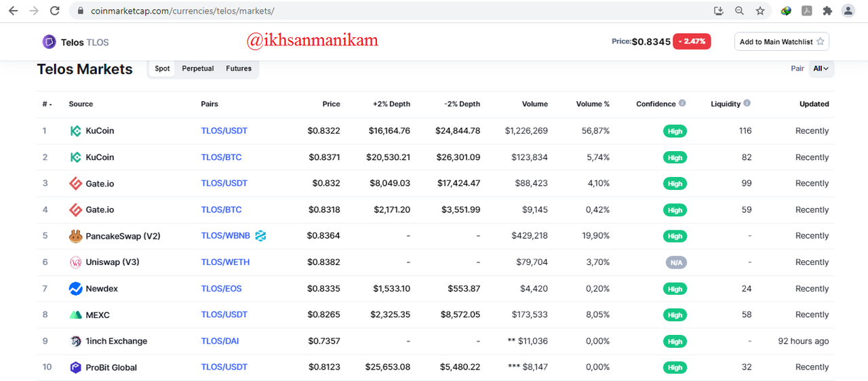Open TLOS/USDT pair on KuCoin

click(x=224, y=131)
